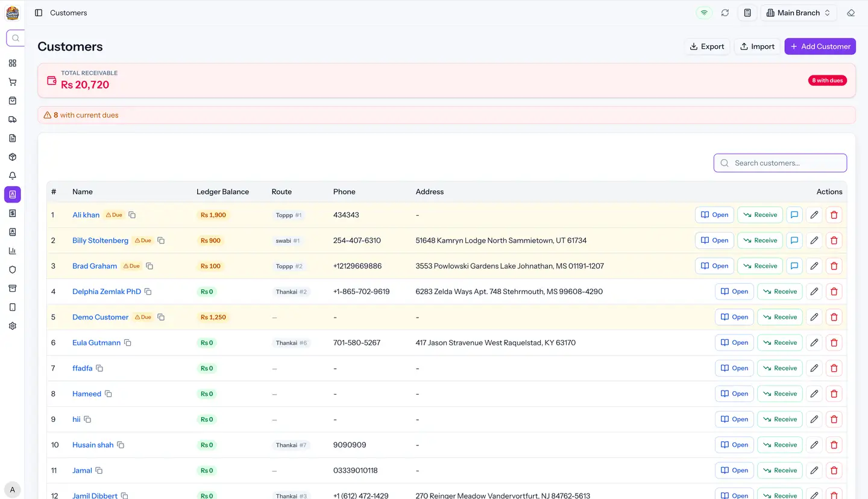Click address 3553 Powlowski Gardens Lake Johnathan
Viewport: 868px width, 499px height.
510,266
